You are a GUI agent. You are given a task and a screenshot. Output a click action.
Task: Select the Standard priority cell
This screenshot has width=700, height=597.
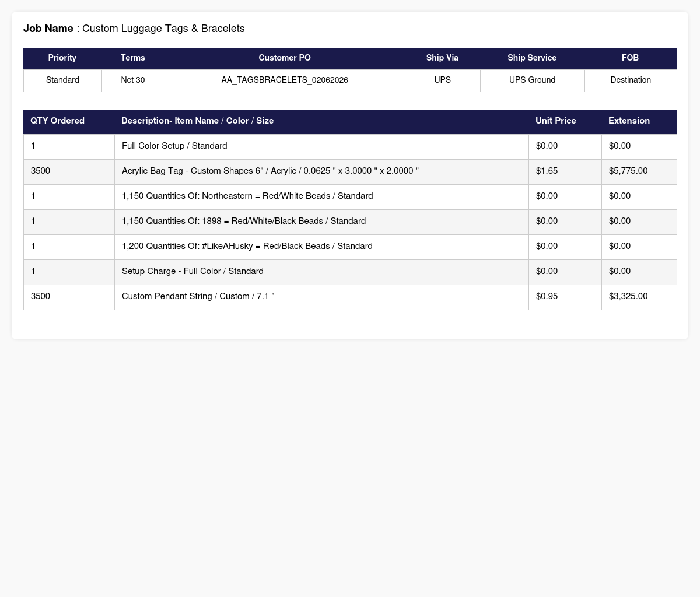point(62,80)
